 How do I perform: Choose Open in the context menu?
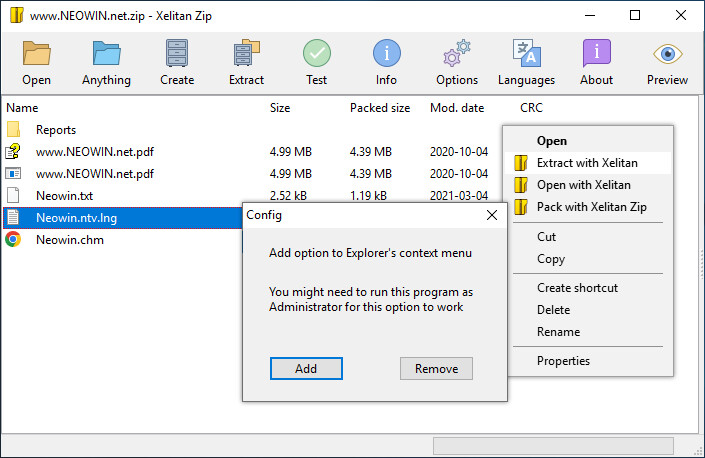(x=552, y=141)
